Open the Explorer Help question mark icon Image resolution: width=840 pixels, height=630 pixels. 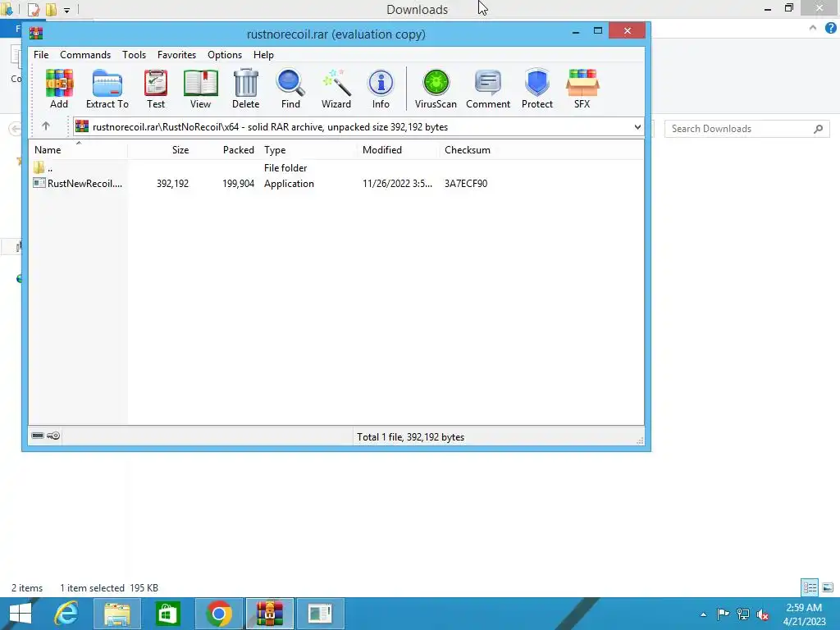(x=830, y=29)
